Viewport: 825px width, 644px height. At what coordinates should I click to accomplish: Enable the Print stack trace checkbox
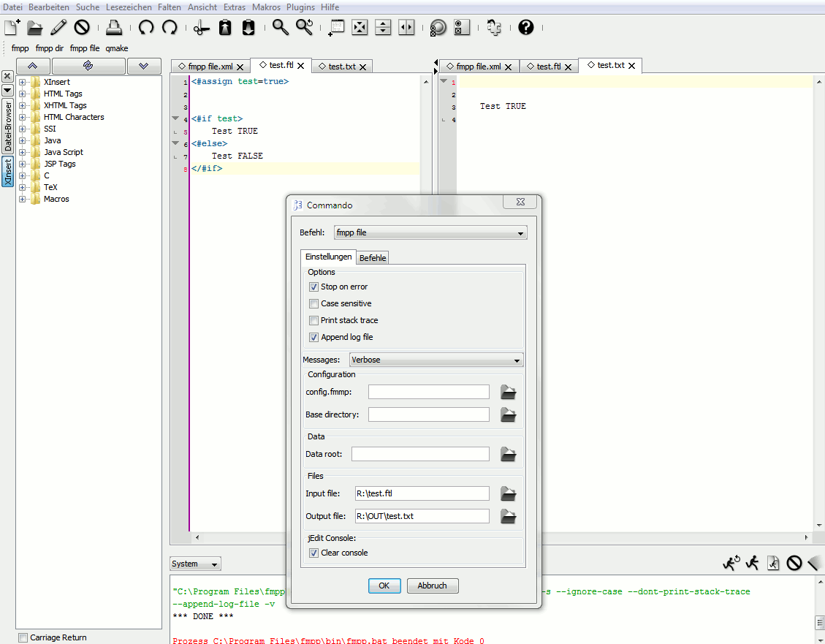point(314,321)
